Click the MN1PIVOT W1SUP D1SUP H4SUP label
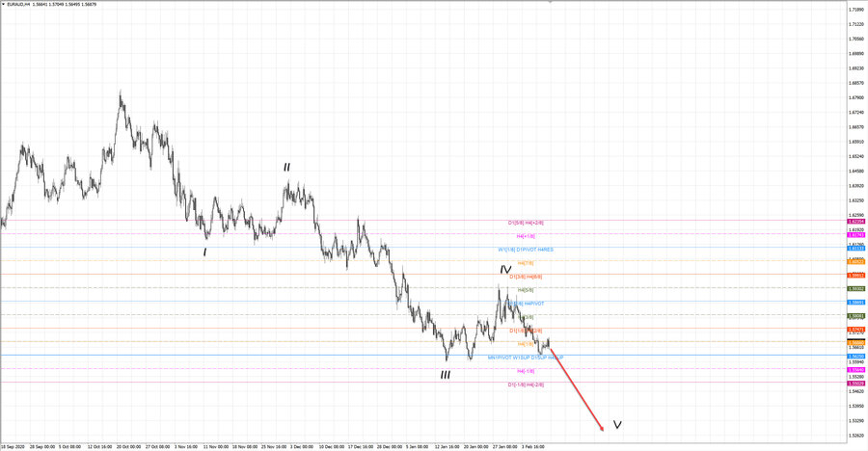The height and width of the screenshot is (451, 868). pos(526,358)
